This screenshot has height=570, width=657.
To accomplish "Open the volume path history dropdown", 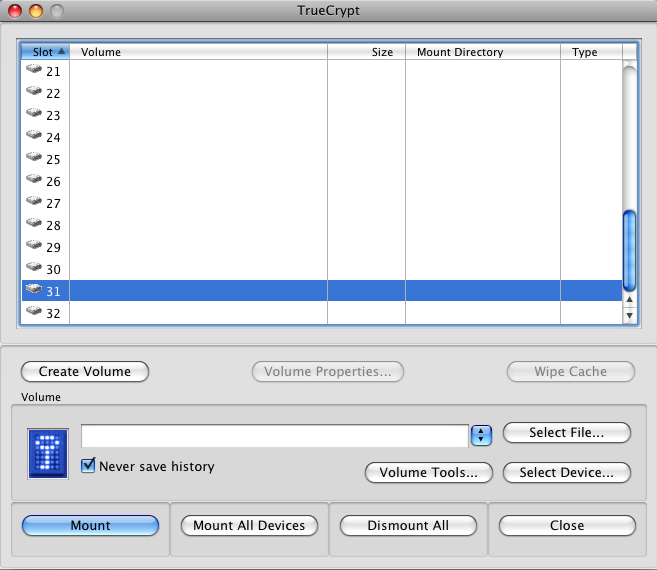I will click(x=481, y=435).
